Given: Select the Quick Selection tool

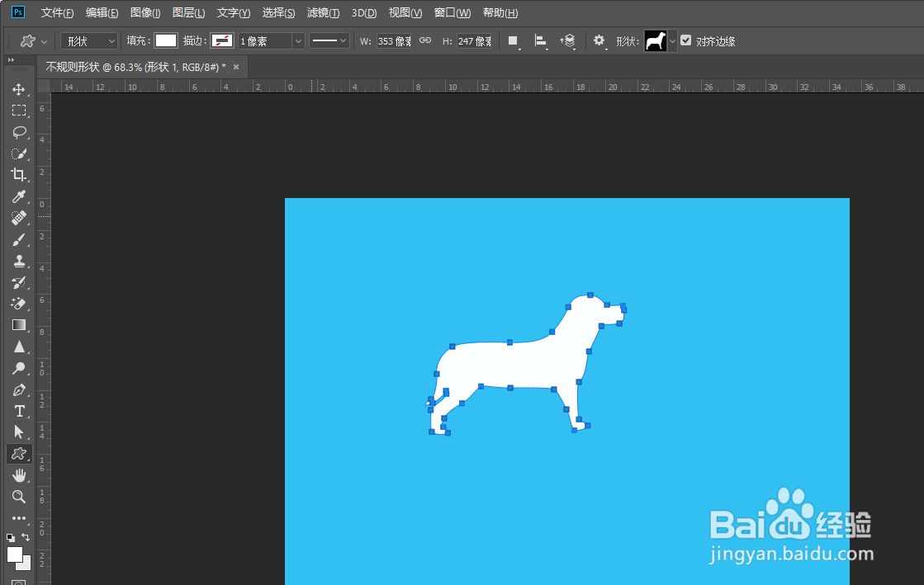Looking at the screenshot, I should pyautogui.click(x=19, y=153).
